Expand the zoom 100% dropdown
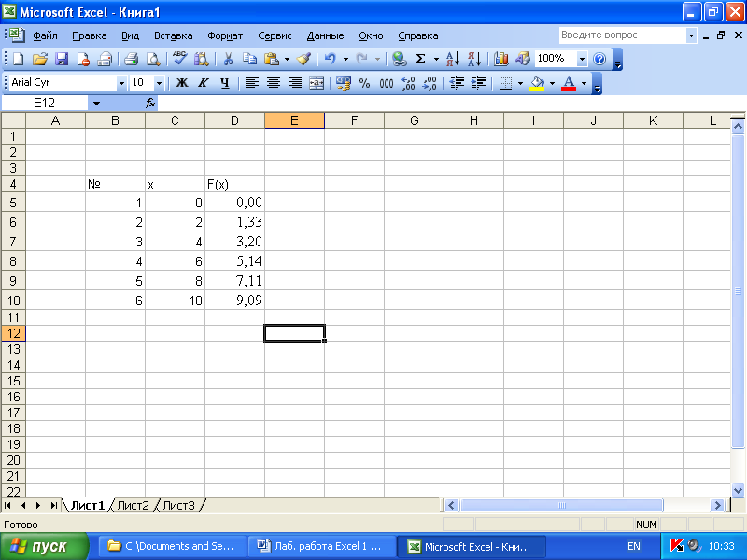747x560 pixels. click(582, 59)
